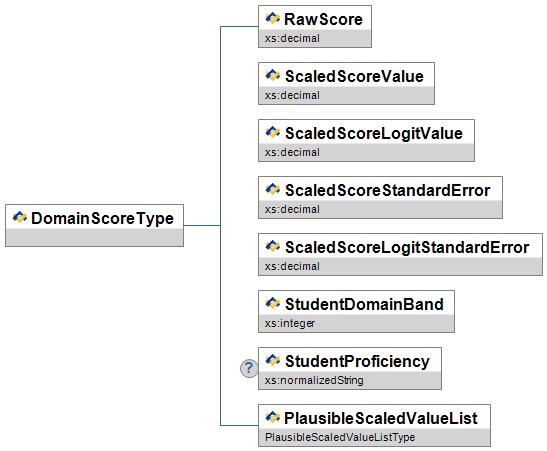Select the ScaledScoreLogitValue element label
547x451 pixels.
(x=374, y=134)
